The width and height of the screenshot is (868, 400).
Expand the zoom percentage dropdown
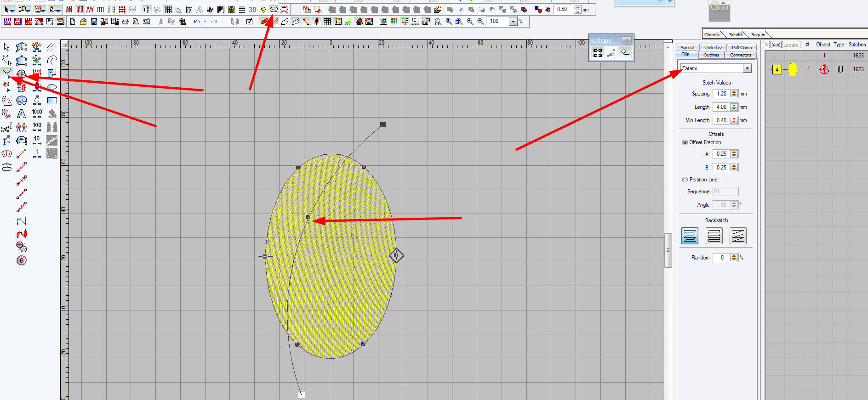point(513,22)
